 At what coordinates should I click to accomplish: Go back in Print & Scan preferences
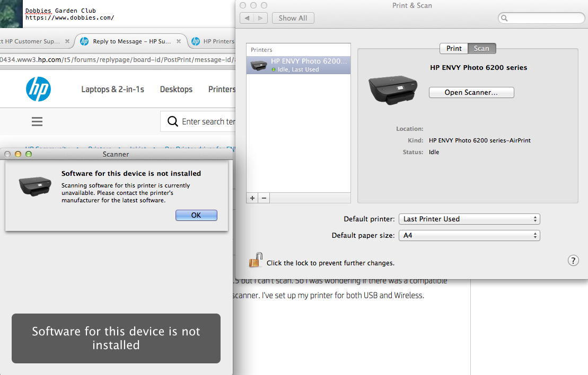(247, 18)
